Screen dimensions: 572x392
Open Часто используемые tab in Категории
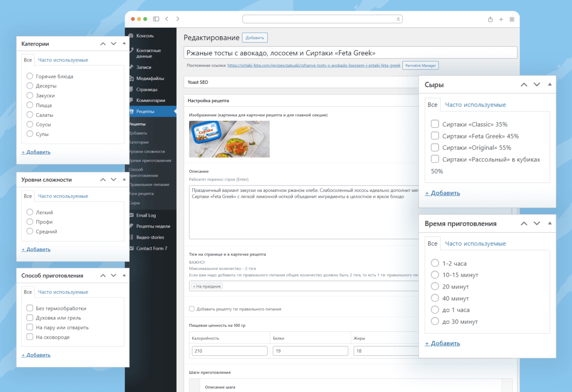point(63,60)
